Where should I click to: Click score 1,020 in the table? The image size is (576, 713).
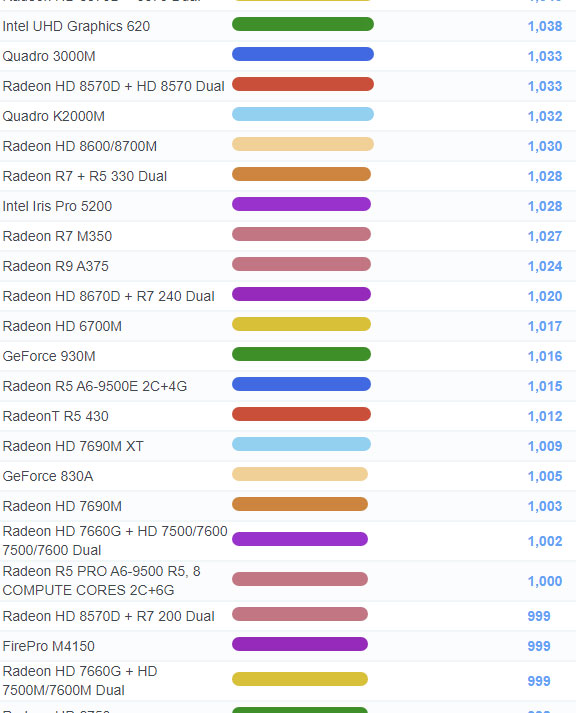545,296
